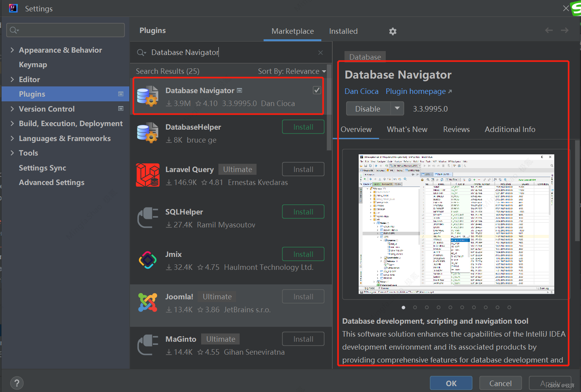This screenshot has width=581, height=392.
Task: Click the DatabaseHelper plugin icon
Action: pos(148,133)
